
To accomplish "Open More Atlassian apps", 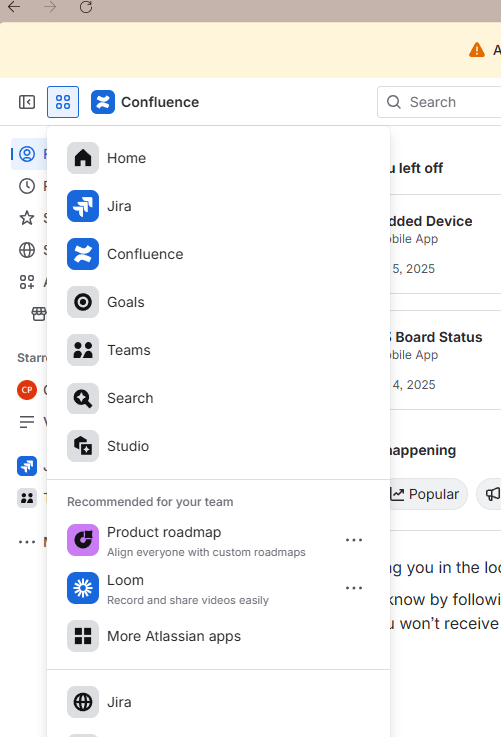I will 218,636.
